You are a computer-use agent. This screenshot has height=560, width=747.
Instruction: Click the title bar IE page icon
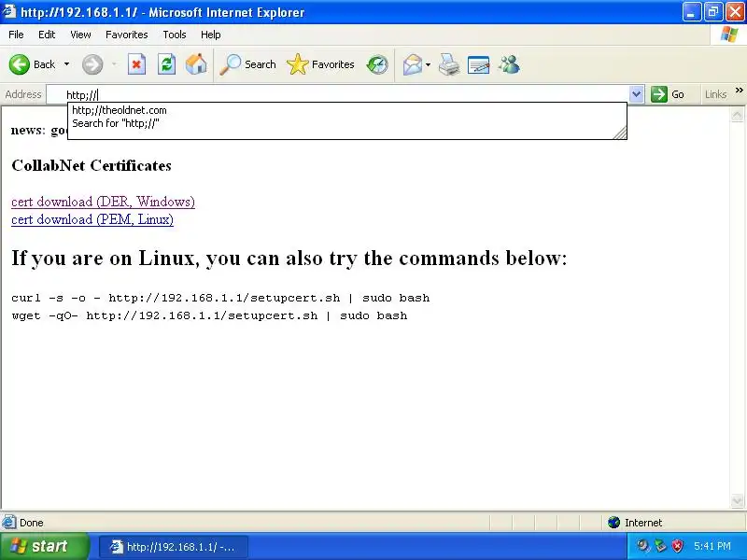[9, 11]
